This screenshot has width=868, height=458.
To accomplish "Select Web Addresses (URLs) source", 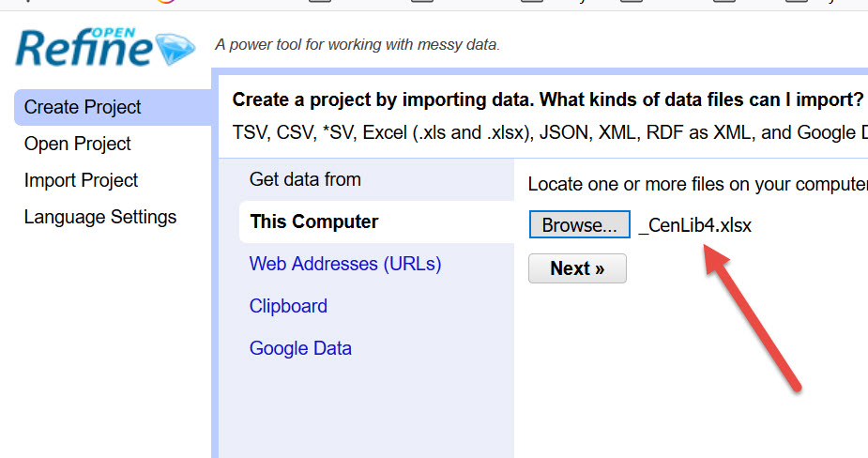I will (345, 265).
